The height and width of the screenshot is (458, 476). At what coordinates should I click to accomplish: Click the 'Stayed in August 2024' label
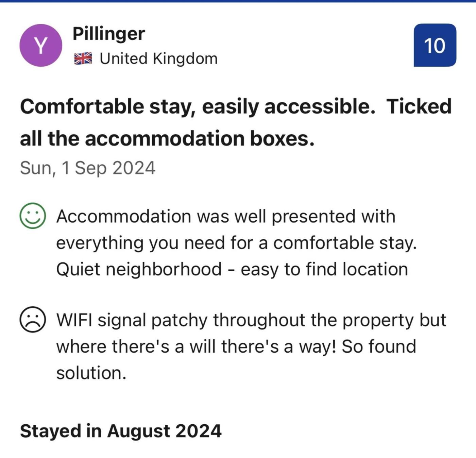(121, 431)
